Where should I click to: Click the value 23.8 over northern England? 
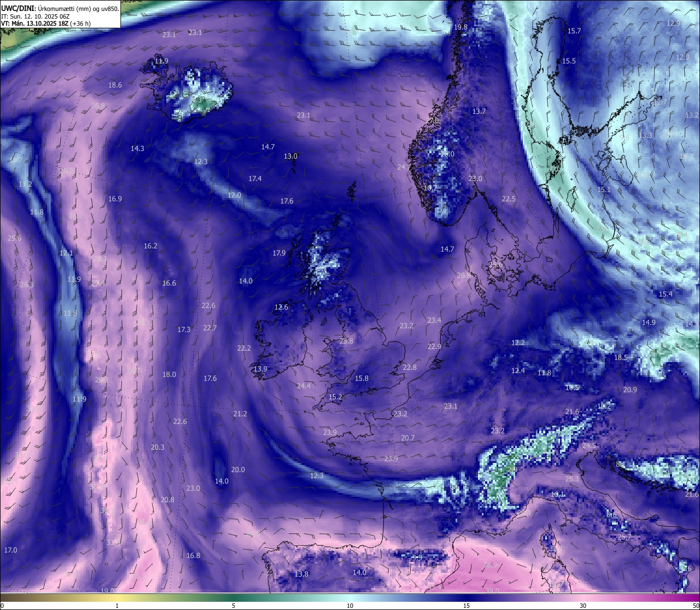(x=346, y=341)
